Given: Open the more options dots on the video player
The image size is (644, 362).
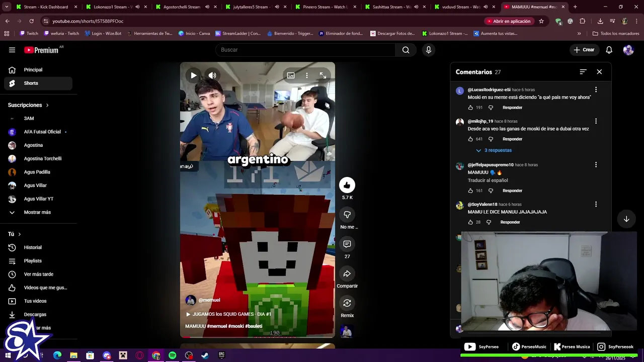Looking at the screenshot, I should point(307,75).
